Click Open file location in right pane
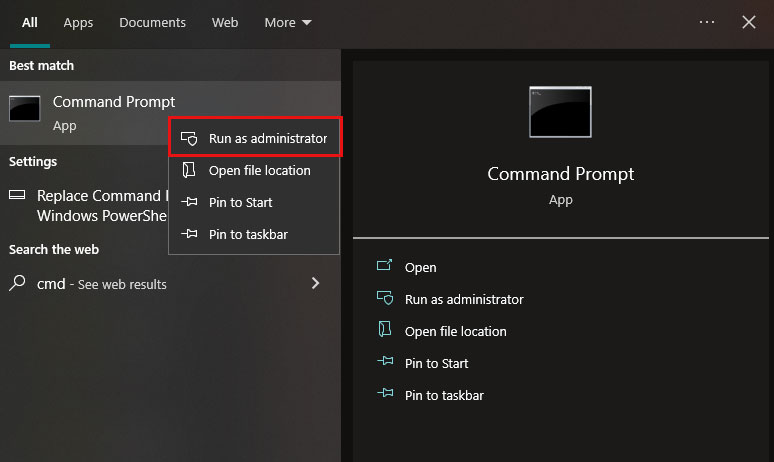774x462 pixels. click(456, 332)
